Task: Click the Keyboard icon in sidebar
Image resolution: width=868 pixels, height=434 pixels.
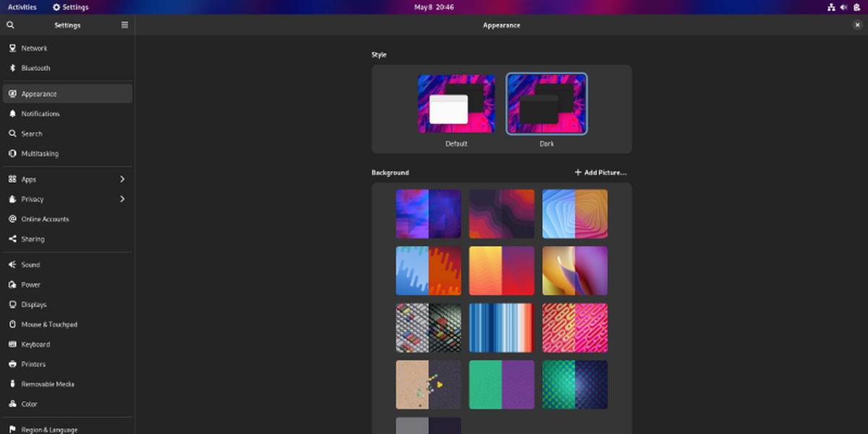Action: tap(12, 344)
